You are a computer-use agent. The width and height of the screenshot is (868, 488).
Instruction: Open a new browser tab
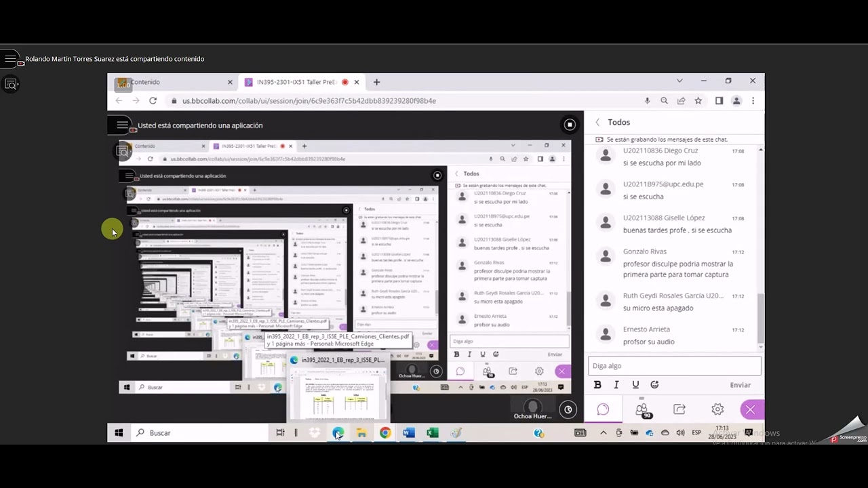point(376,82)
